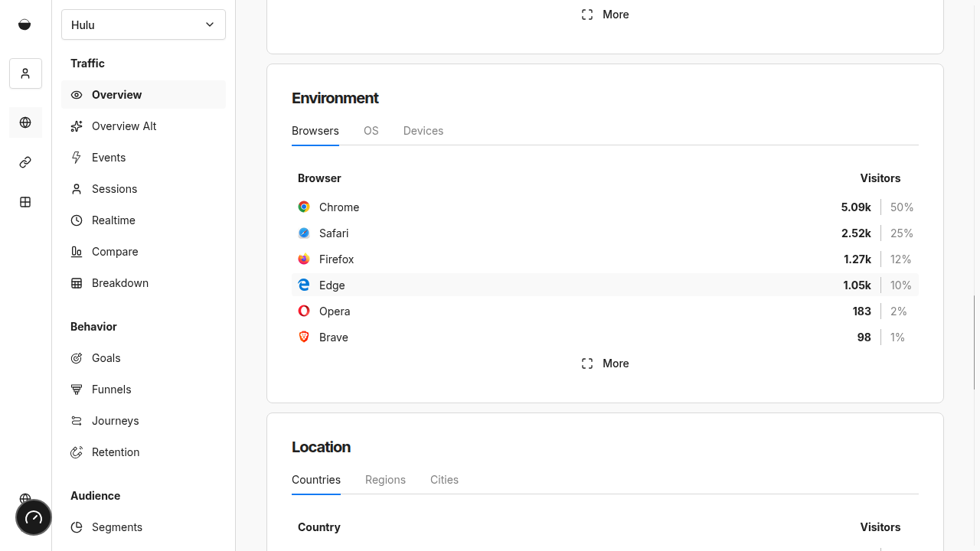This screenshot has height=551, width=980.
Task: Open the grid apps icon in the sidebar
Action: click(25, 202)
